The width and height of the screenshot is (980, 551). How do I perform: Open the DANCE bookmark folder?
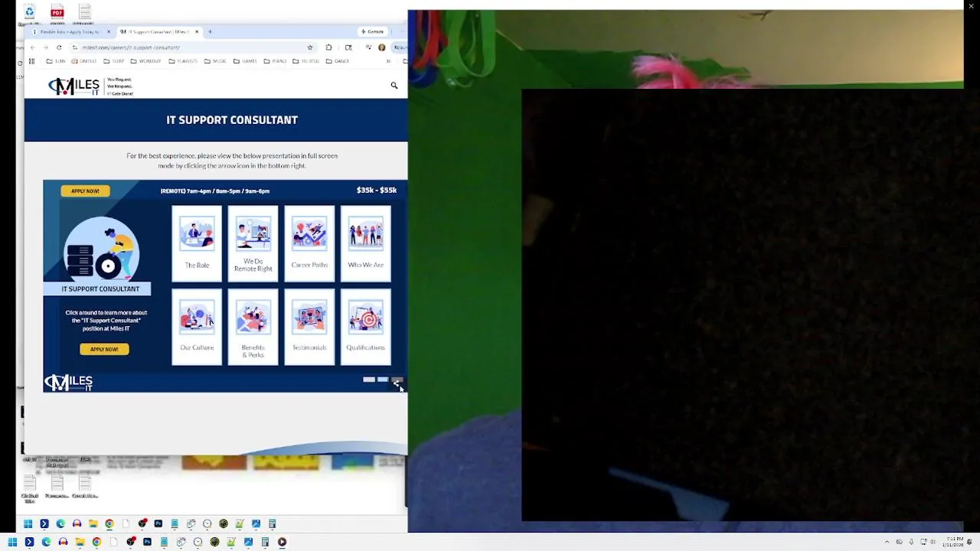click(337, 61)
